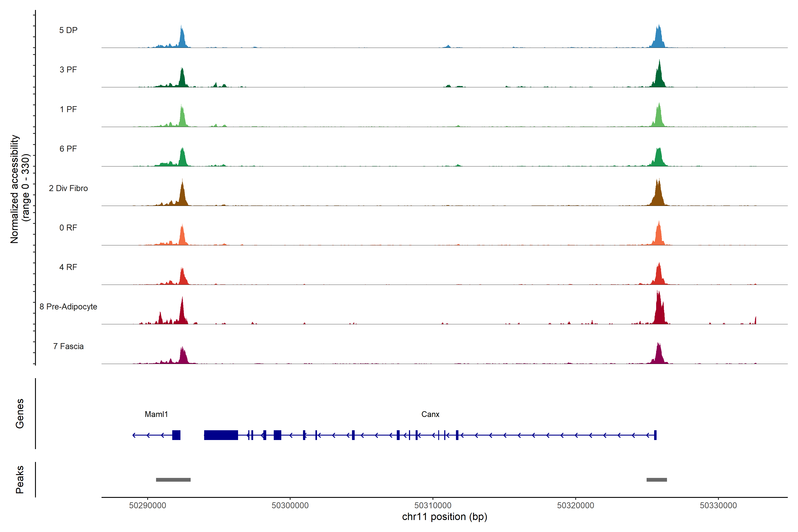Click the 8 Pre-Adipocyte track label

(68, 307)
